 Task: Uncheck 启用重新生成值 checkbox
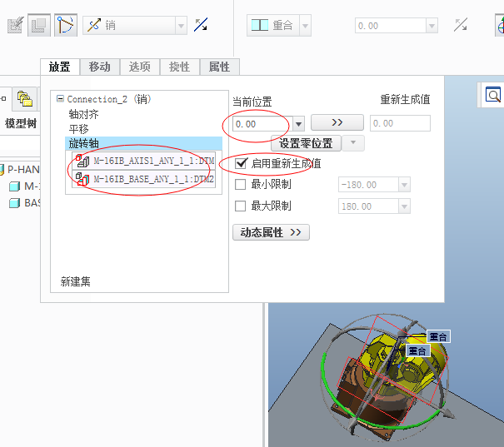pyautogui.click(x=241, y=163)
